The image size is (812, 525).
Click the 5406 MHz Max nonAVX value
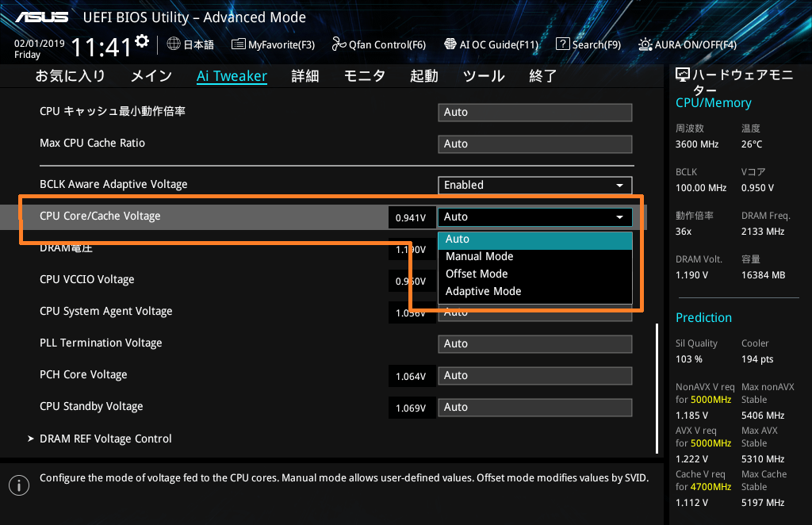[x=763, y=416]
